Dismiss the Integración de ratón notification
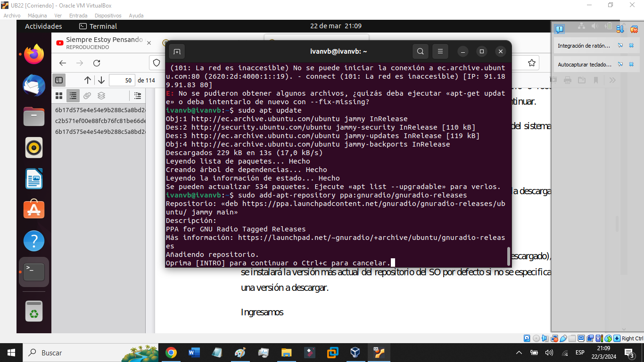The image size is (644, 362). pyautogui.click(x=631, y=46)
